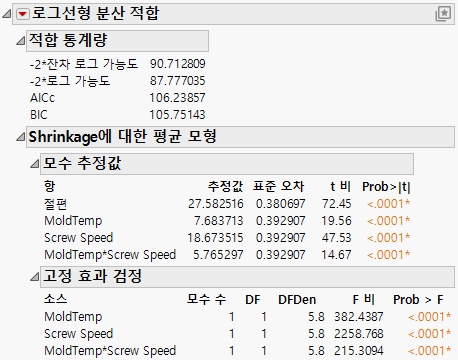
Task: Collapse the 적합 통계량 section
Action: 21,41
